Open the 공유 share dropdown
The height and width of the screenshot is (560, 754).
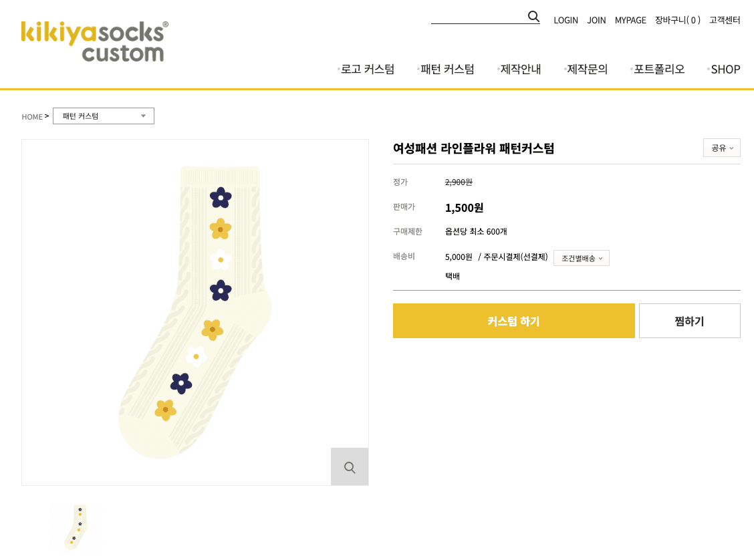coord(721,148)
